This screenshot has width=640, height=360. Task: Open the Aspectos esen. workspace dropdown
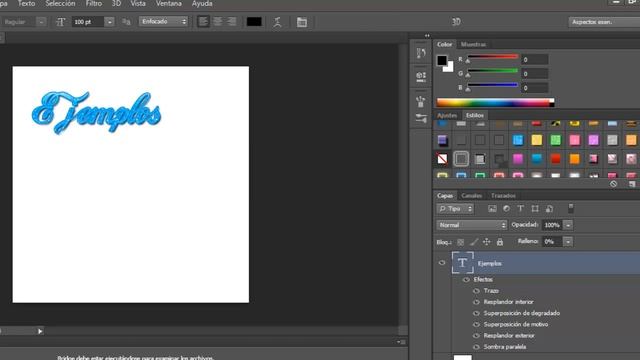[x=604, y=22]
